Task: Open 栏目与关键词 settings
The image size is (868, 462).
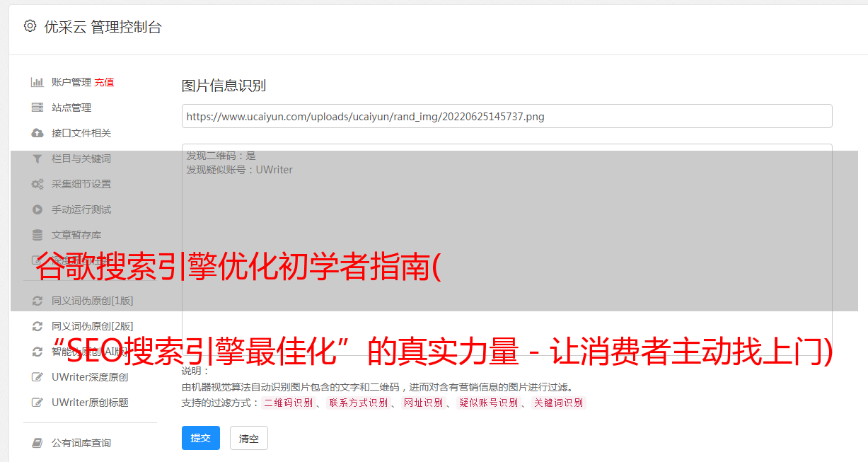Action: click(x=81, y=158)
